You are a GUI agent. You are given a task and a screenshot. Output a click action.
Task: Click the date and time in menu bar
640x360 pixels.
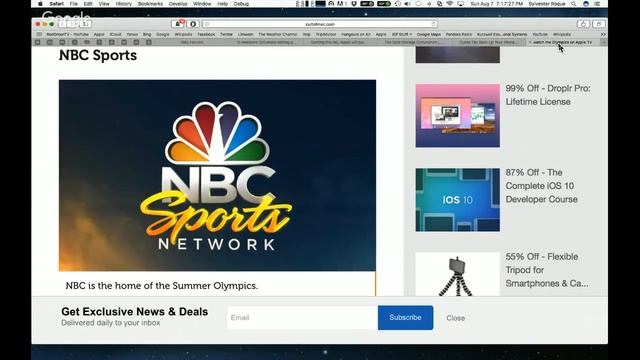(x=496, y=4)
